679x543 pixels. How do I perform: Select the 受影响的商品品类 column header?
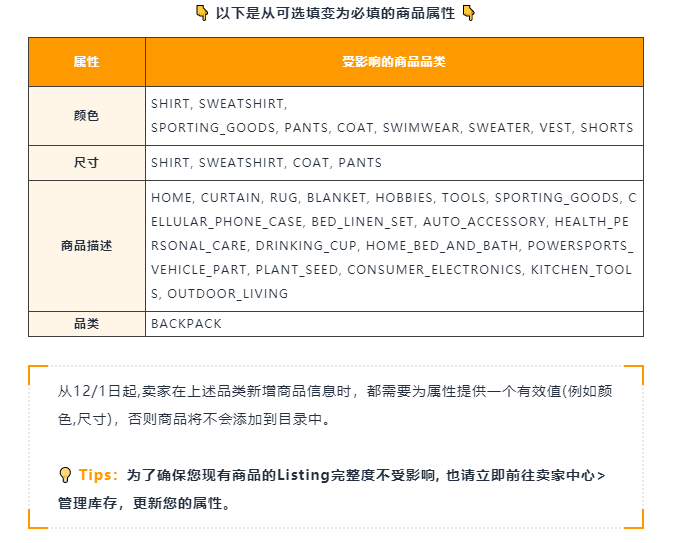click(x=393, y=62)
